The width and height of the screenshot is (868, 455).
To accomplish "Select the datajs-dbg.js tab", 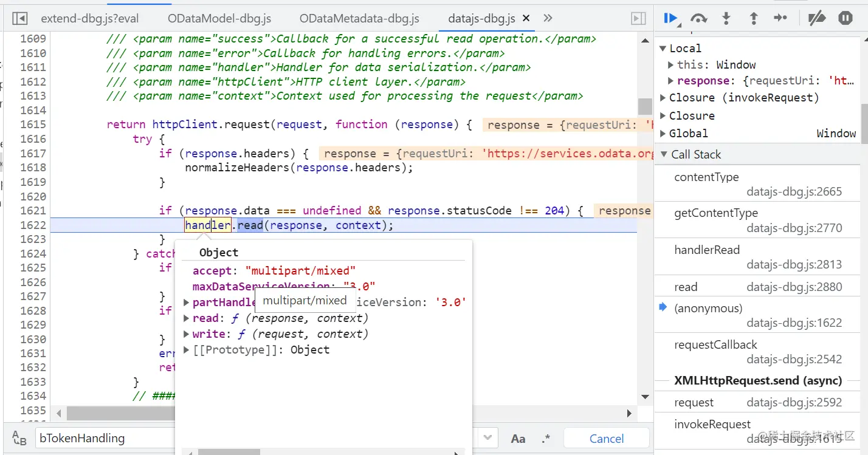I will [x=481, y=18].
